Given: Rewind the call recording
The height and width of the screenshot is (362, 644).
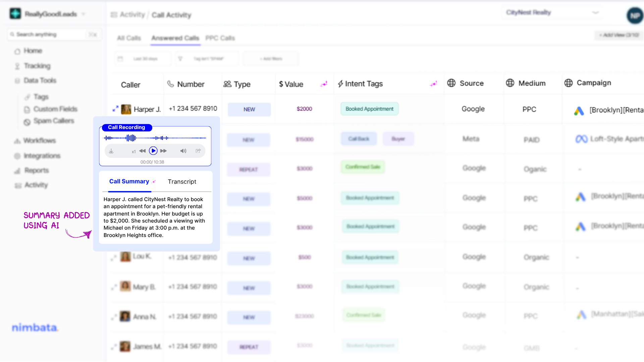Looking at the screenshot, I should pos(142,151).
